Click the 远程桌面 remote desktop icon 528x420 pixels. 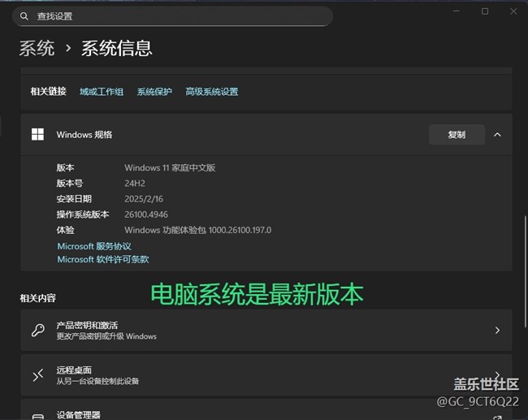pos(37,375)
